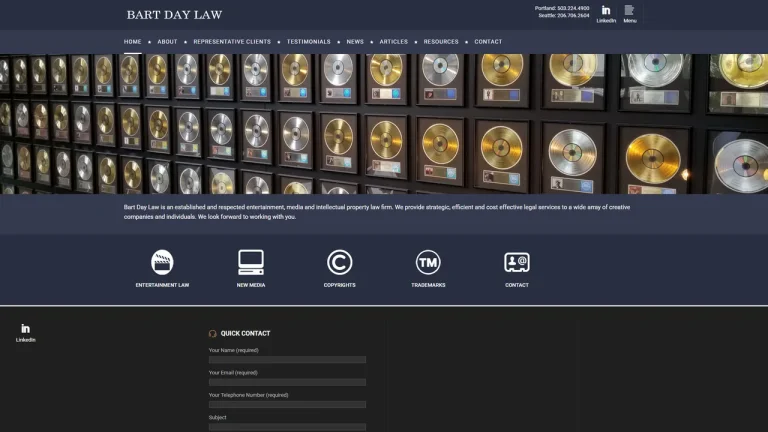Focus the Subject input field
Image resolution: width=768 pixels, height=432 pixels.
coord(287,427)
